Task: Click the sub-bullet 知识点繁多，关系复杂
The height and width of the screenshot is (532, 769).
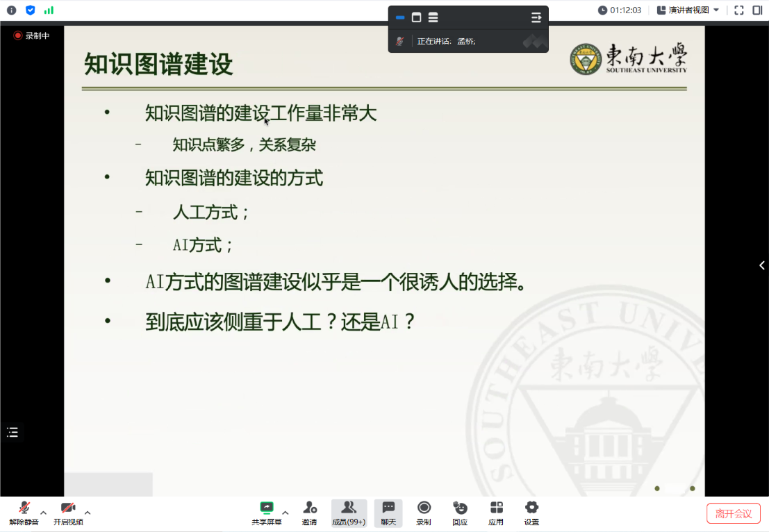Action: [x=245, y=144]
